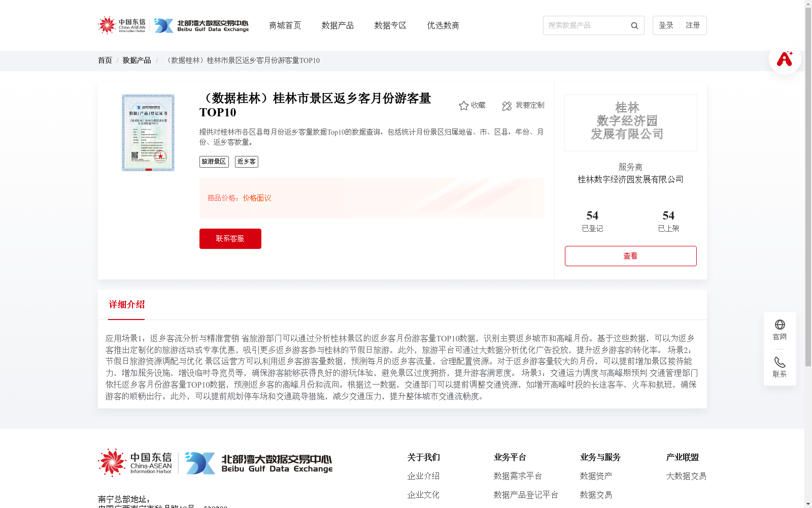Open the footer link 数据产品登记平台
This screenshot has height=508, width=812.
526,495
